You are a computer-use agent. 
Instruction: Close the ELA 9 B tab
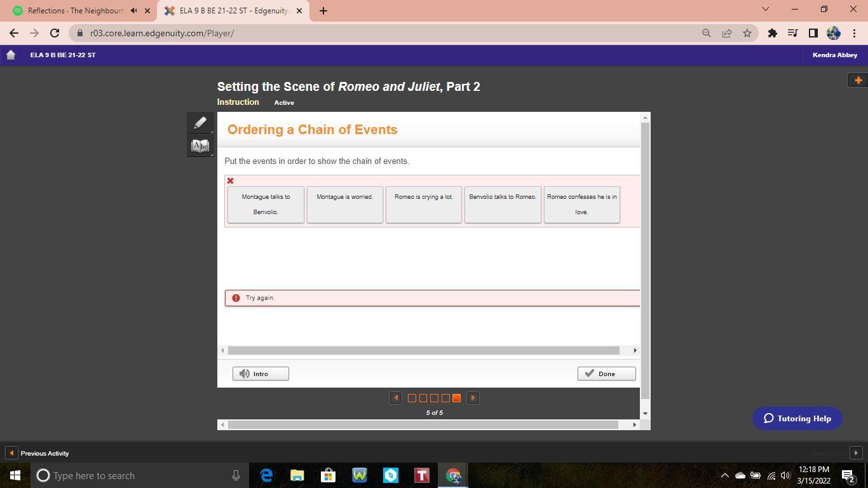[x=299, y=11]
